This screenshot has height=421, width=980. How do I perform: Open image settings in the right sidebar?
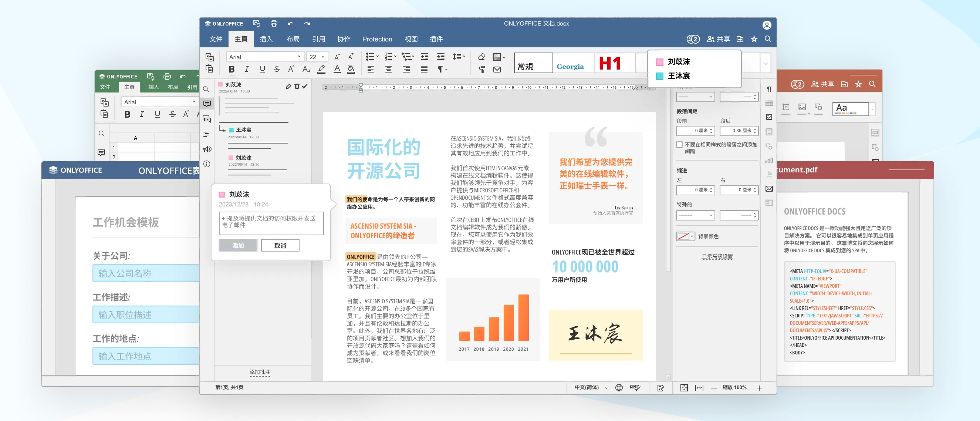(x=769, y=117)
